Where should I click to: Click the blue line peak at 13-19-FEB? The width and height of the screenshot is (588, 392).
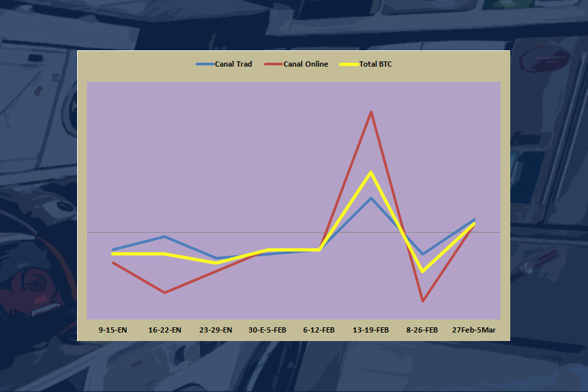(371, 199)
